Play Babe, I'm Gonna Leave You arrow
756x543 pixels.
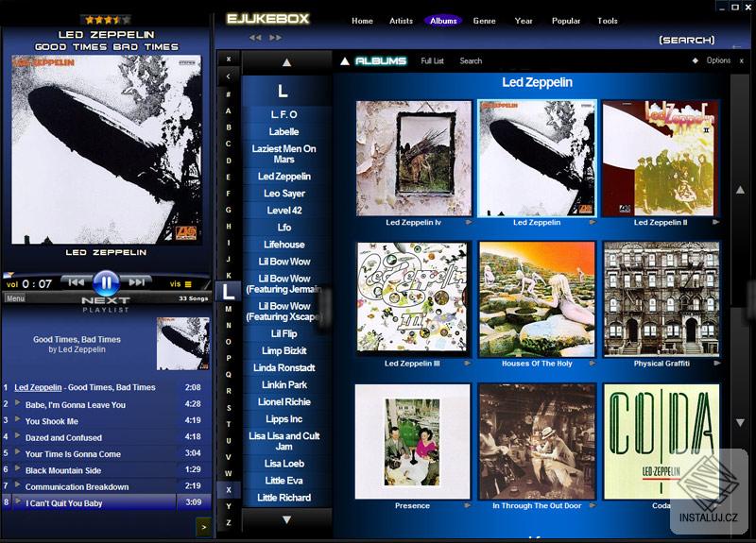tap(18, 403)
